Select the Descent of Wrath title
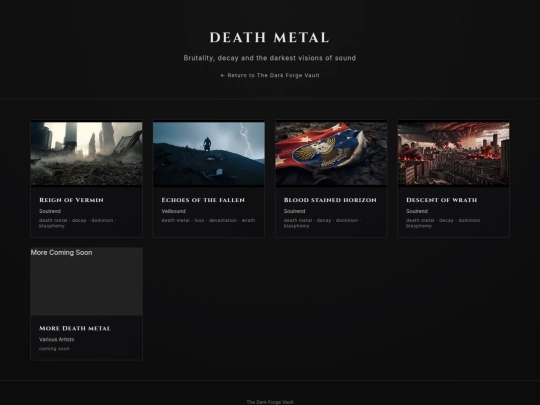Image resolution: width=540 pixels, height=405 pixels. coord(442,200)
